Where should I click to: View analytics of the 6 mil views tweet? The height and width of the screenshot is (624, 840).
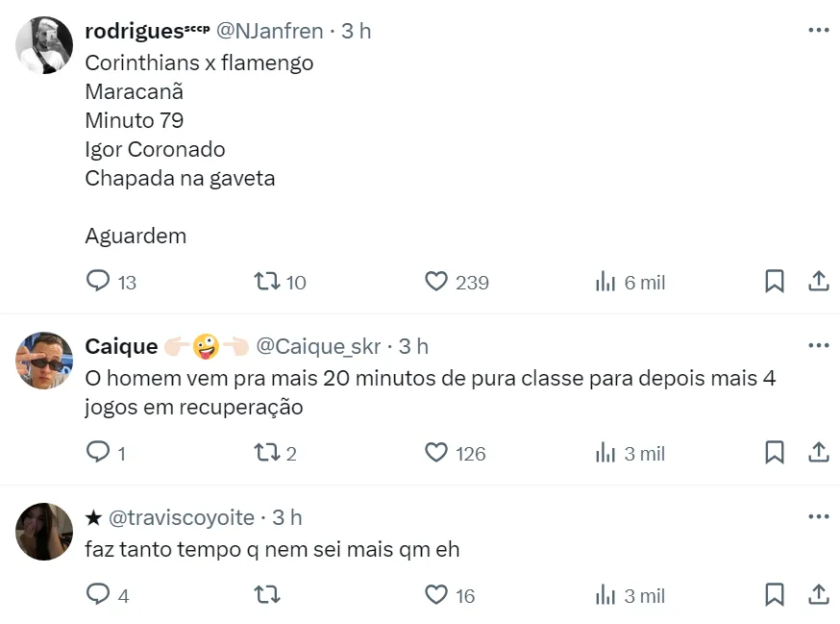[605, 282]
